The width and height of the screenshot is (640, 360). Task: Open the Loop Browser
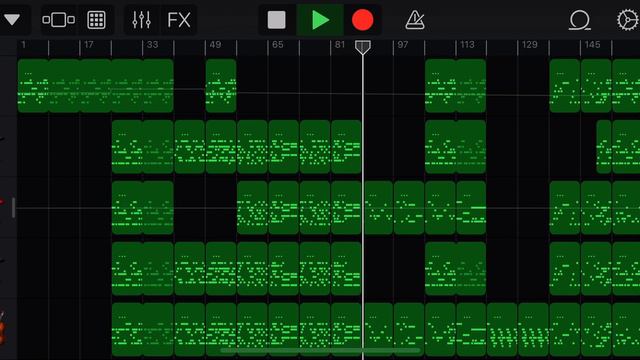tap(580, 20)
